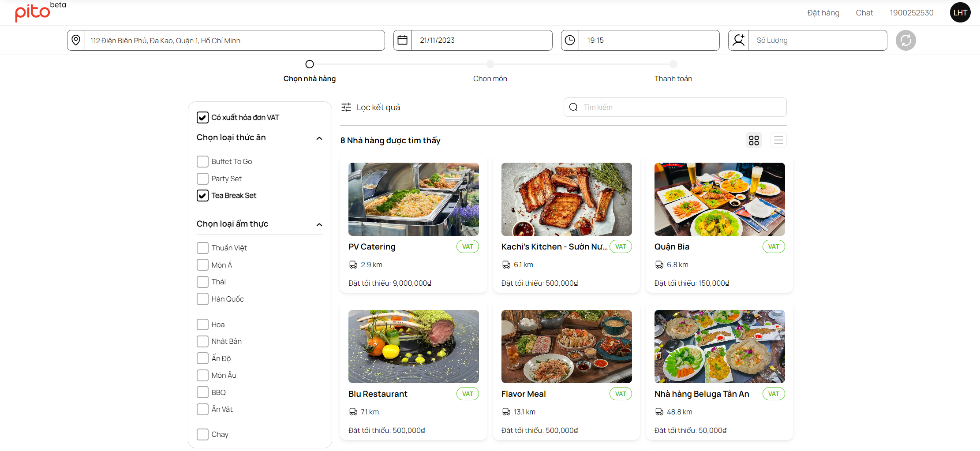Click the guest quantity person icon
The image size is (980, 451).
tap(738, 40)
